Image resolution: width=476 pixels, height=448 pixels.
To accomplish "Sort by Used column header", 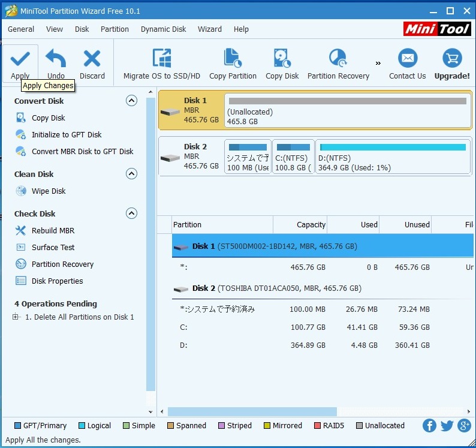I will 353,225.
